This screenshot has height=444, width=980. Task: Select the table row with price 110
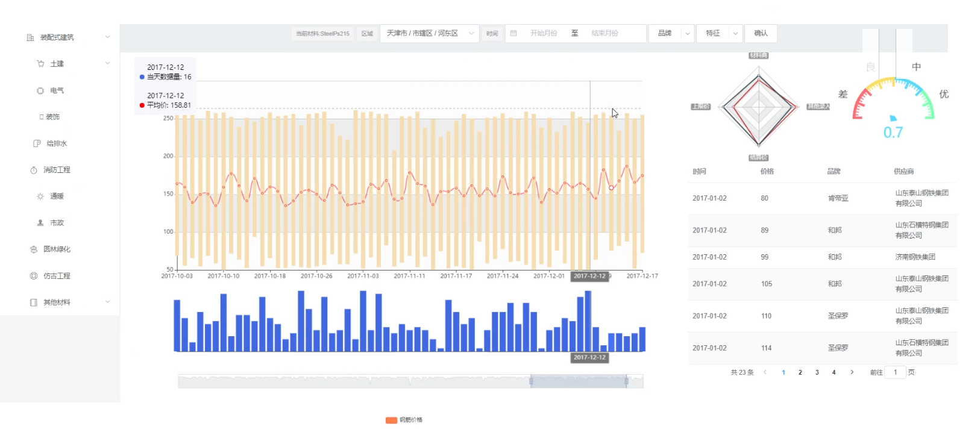[x=822, y=316]
